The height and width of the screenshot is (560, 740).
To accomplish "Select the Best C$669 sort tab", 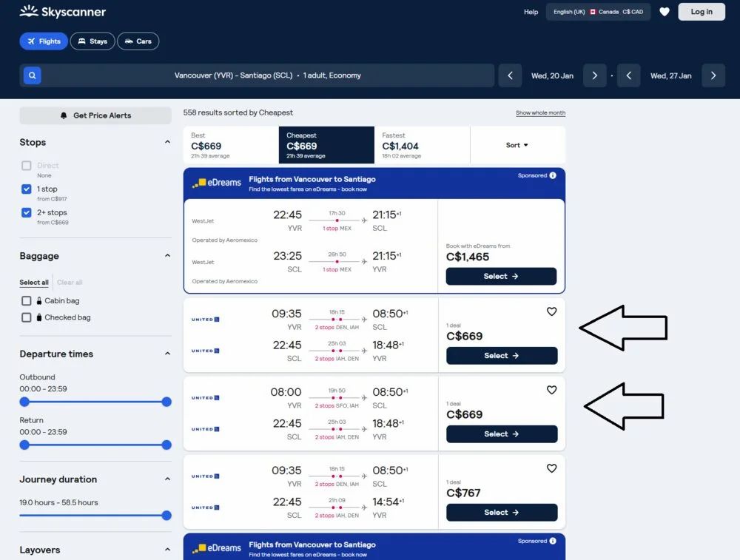I will [231, 145].
